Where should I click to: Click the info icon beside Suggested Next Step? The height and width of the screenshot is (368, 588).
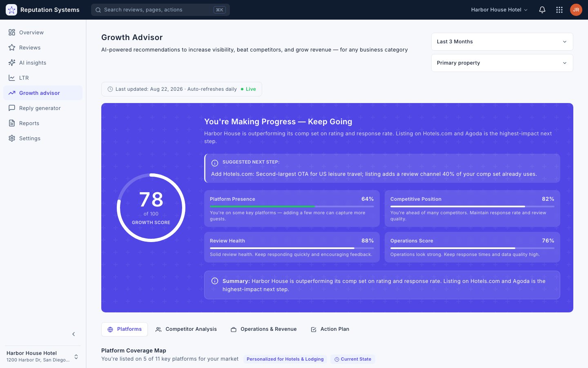(x=215, y=163)
